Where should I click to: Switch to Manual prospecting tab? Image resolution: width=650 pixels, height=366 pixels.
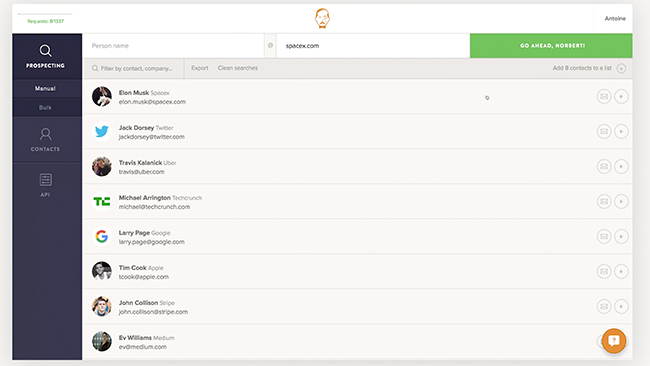click(46, 88)
